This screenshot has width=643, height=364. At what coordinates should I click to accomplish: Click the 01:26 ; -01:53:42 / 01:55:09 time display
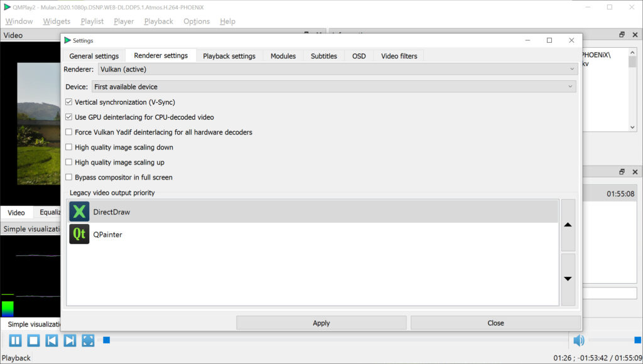tap(598, 358)
